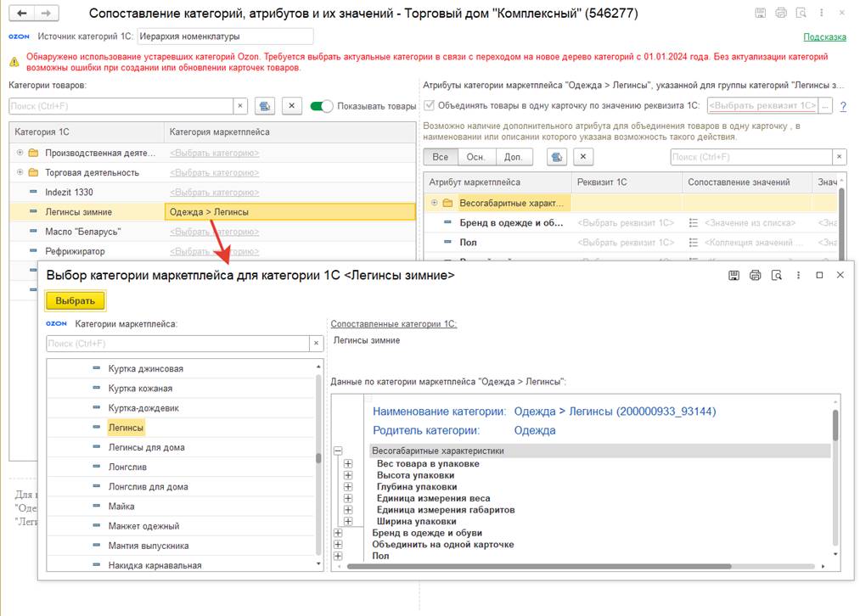Open more options in category selection dialog
The width and height of the screenshot is (860, 616).
tap(798, 275)
